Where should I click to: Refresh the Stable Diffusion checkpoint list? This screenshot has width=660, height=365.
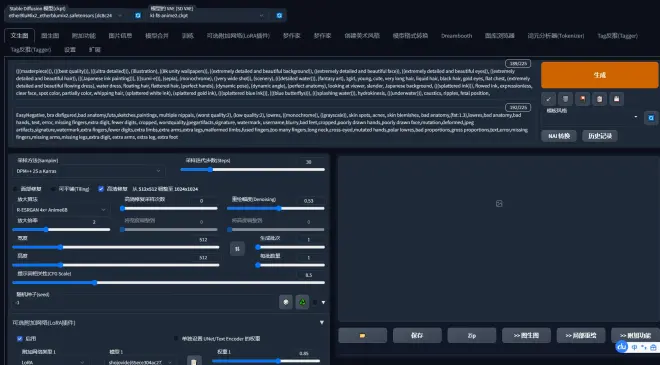click(x=138, y=16)
